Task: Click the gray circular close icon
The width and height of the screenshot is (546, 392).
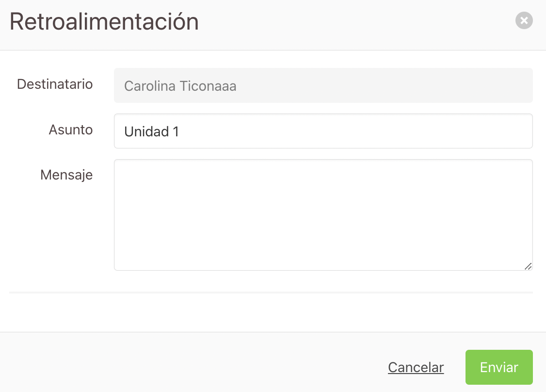Action: pyautogui.click(x=524, y=20)
